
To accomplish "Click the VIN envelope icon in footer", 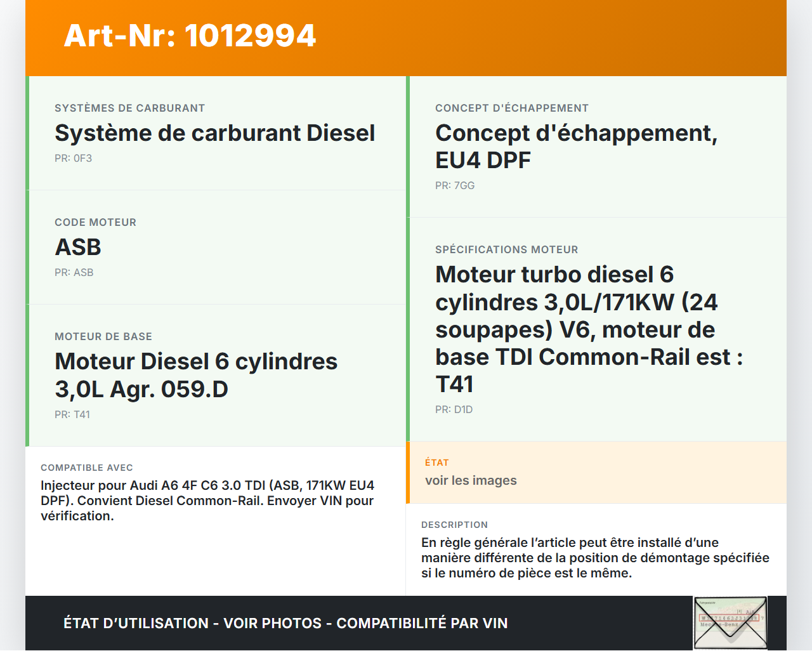I will pos(730,623).
